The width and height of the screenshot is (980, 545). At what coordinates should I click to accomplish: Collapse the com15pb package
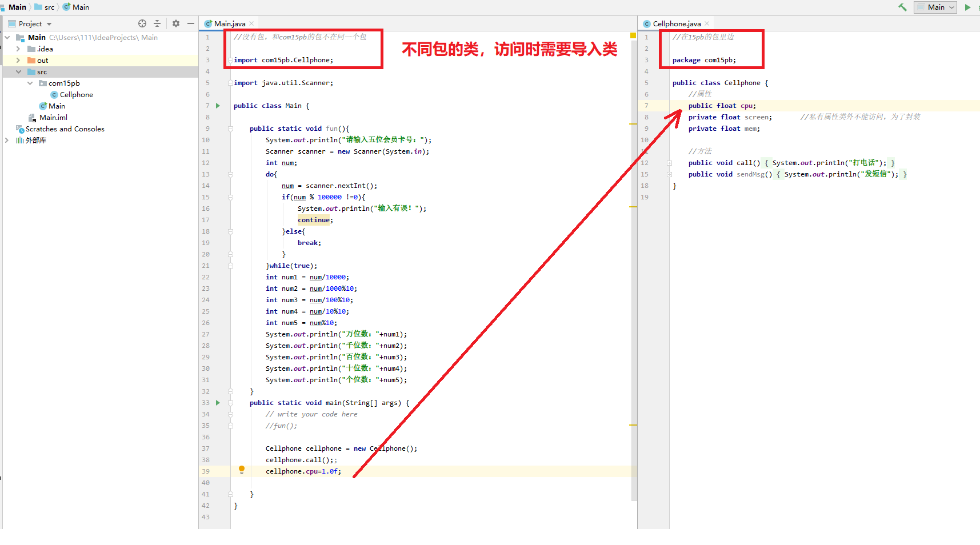point(30,83)
